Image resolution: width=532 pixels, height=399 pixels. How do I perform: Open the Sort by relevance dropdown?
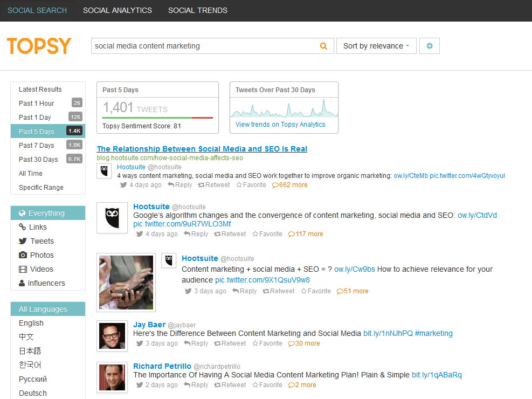[x=376, y=46]
